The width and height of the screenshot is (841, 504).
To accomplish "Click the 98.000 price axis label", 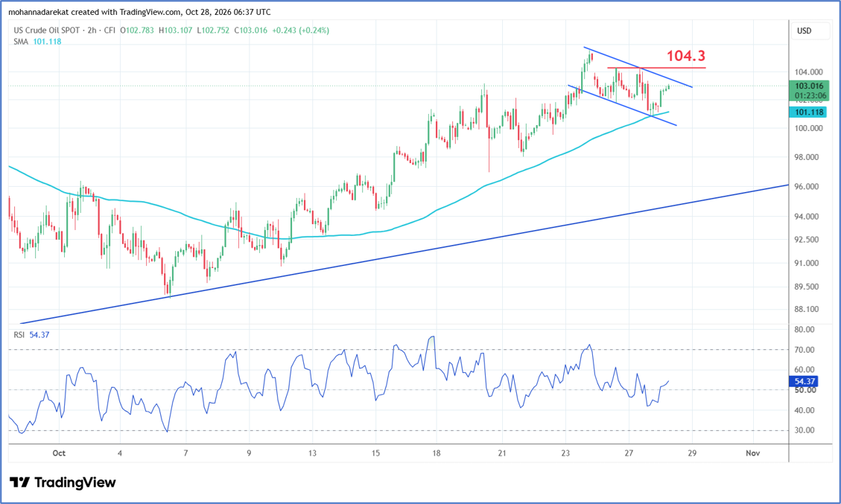I will [x=806, y=157].
